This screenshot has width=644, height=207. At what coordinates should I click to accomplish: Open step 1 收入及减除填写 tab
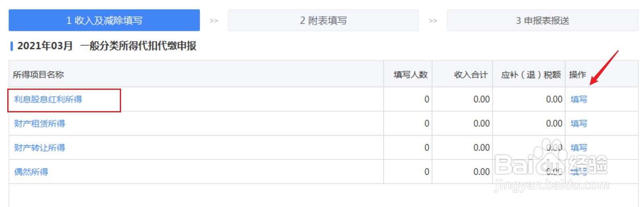pos(104,21)
